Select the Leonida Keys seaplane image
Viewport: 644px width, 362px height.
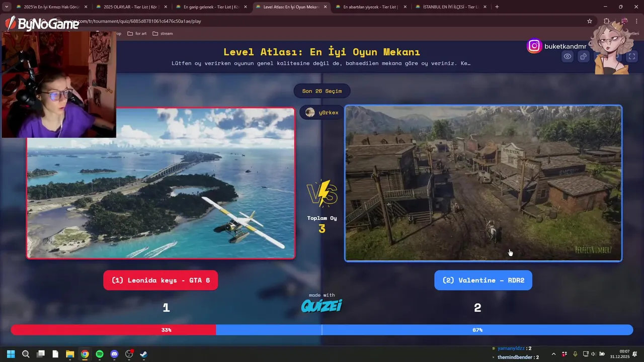[160, 183]
